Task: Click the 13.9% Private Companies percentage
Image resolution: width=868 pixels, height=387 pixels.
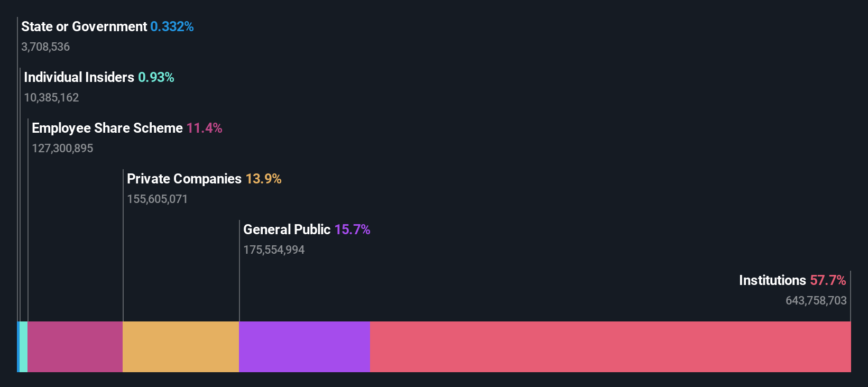Action: click(x=263, y=179)
